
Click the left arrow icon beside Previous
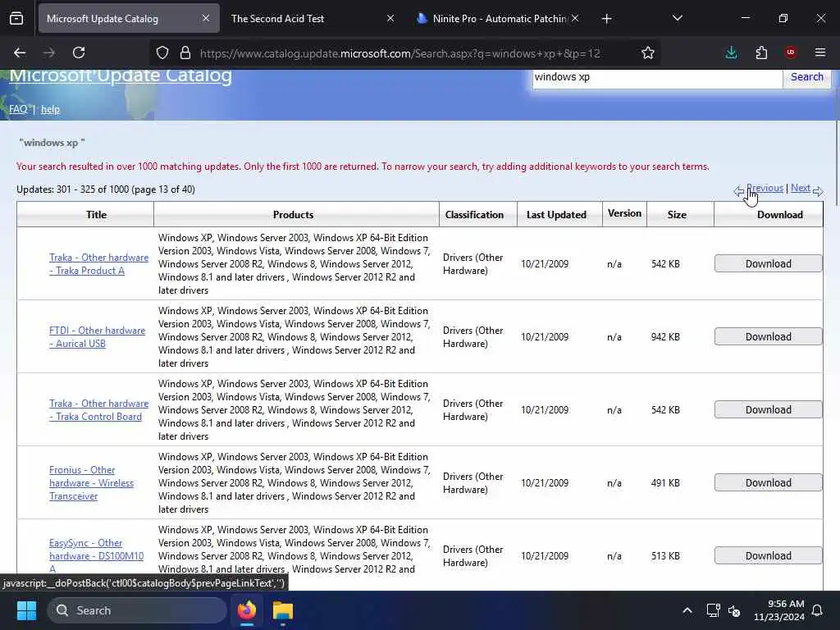[739, 191]
